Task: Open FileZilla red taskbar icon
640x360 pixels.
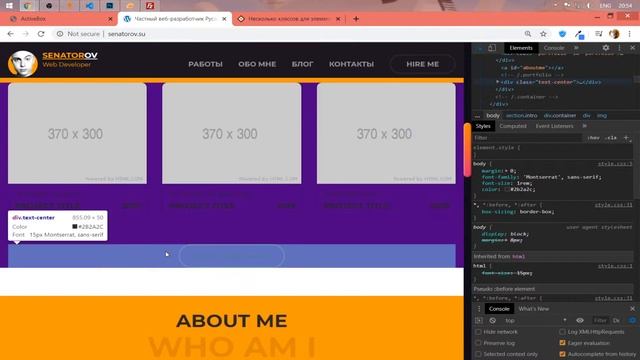Action: pos(150,6)
